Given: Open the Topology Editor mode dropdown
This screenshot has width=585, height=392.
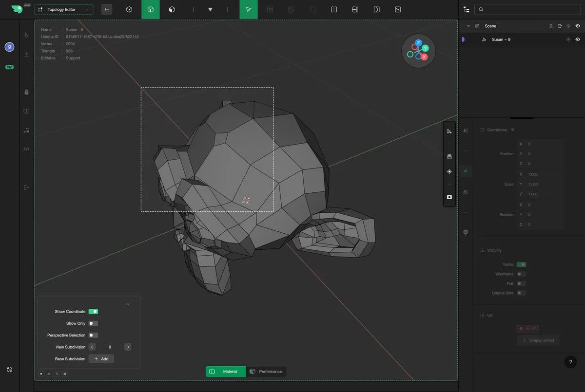Looking at the screenshot, I should point(63,10).
